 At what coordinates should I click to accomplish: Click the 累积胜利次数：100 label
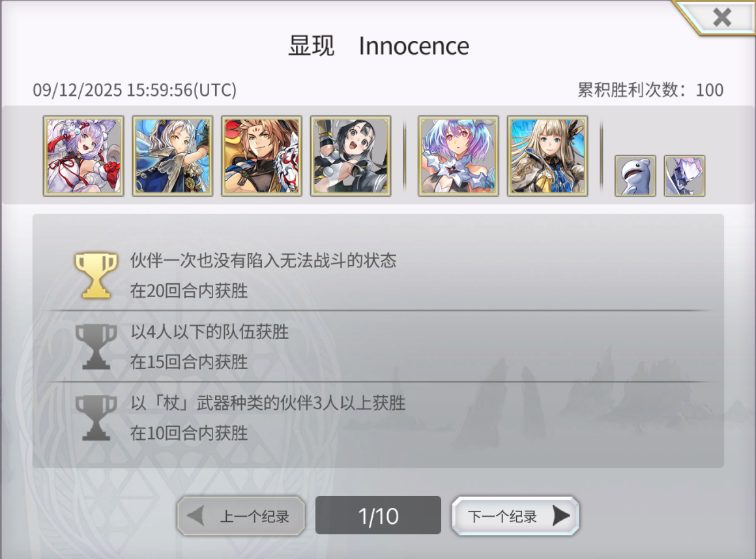650,90
